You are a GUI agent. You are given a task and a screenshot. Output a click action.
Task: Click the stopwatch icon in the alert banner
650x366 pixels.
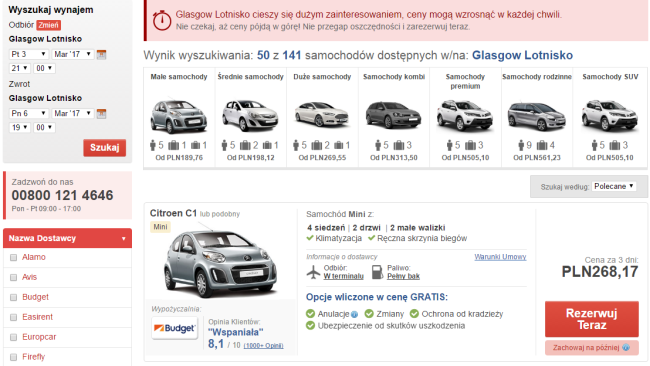click(162, 20)
